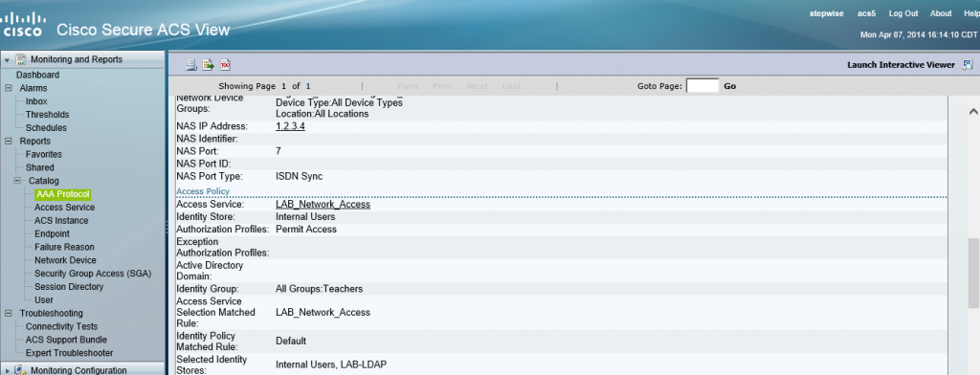Print the report using printer icon
This screenshot has height=375, width=980.
[191, 64]
